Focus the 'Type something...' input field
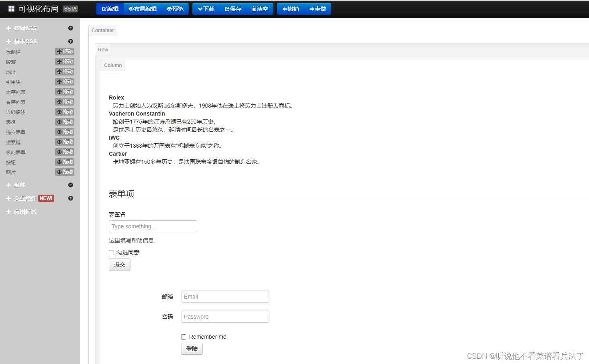 [x=153, y=226]
